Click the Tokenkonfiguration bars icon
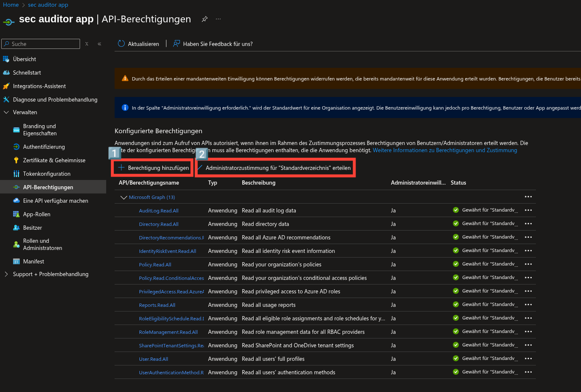The image size is (581, 392). tap(16, 174)
